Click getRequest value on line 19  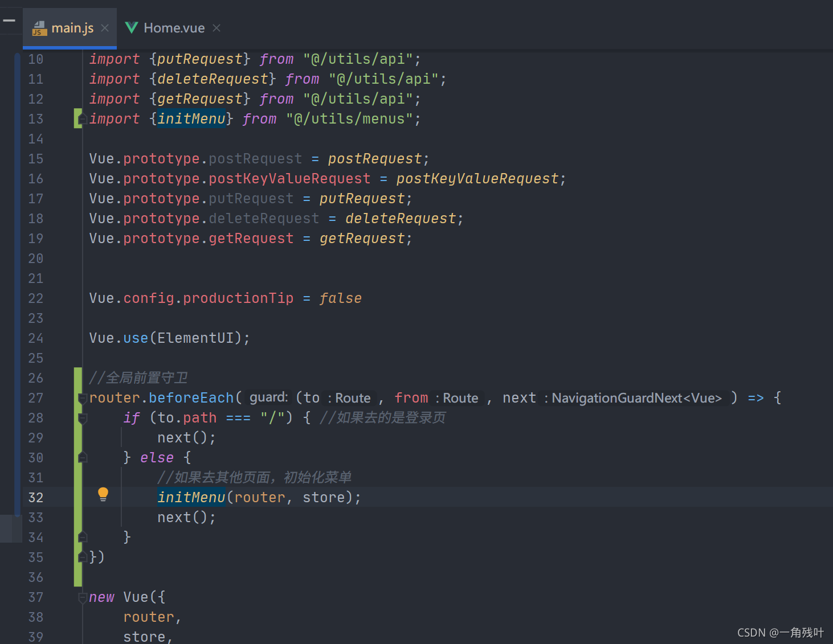tap(362, 239)
